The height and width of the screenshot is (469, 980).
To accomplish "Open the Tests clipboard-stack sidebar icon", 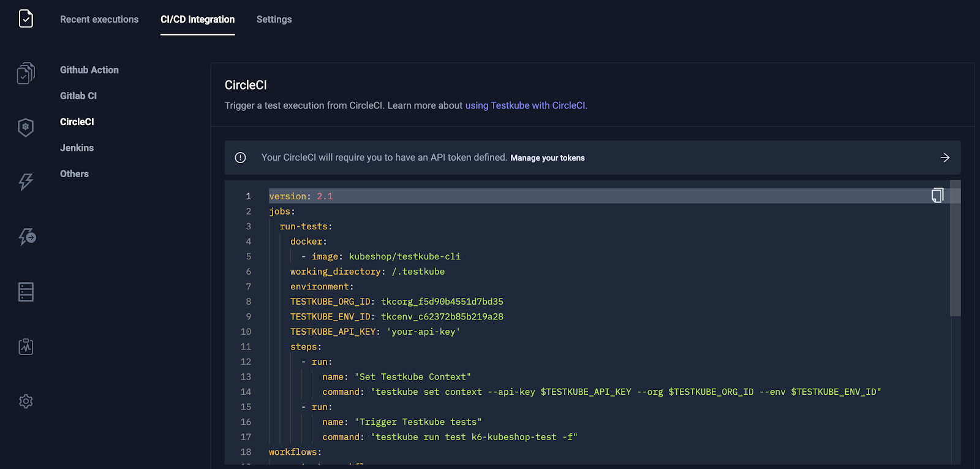I will [26, 73].
